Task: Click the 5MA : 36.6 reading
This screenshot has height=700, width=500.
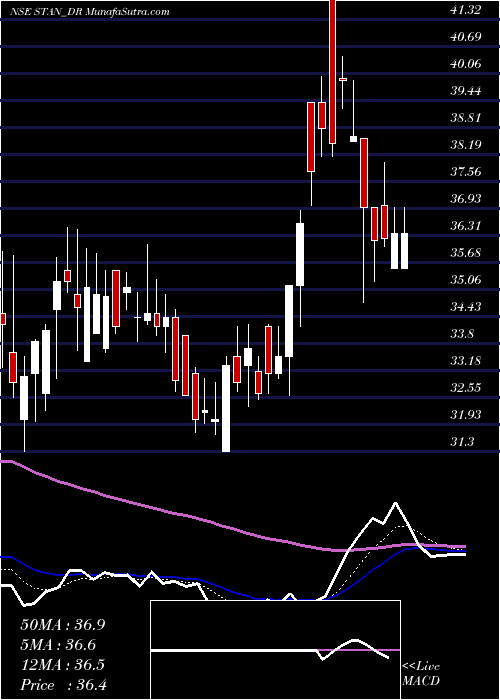Action: [58, 645]
